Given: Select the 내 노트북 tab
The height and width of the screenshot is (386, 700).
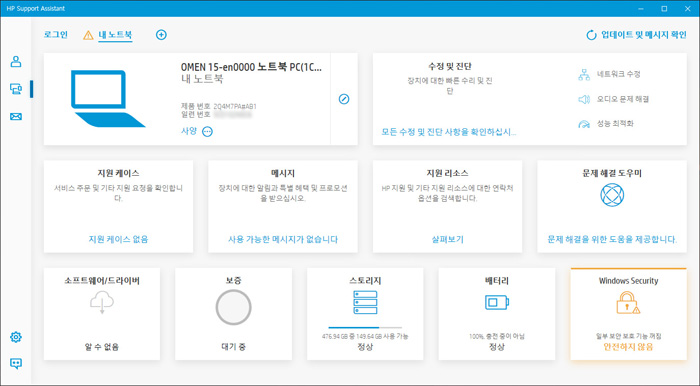Looking at the screenshot, I should point(115,35).
